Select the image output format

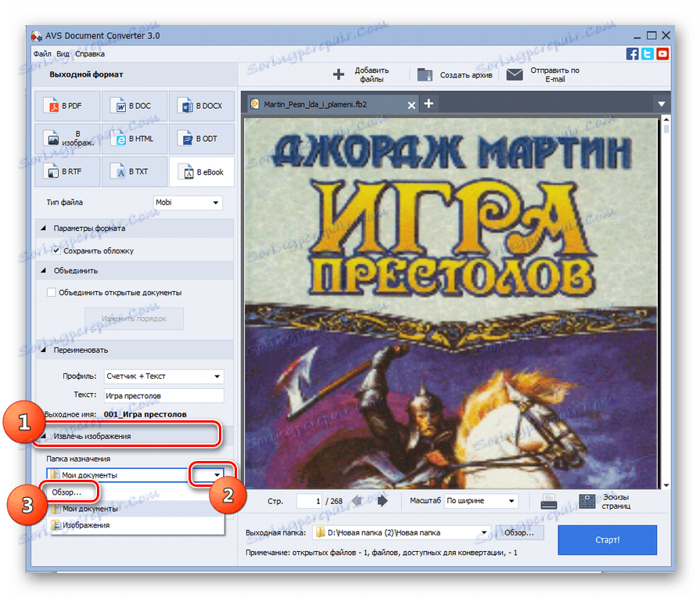67,139
